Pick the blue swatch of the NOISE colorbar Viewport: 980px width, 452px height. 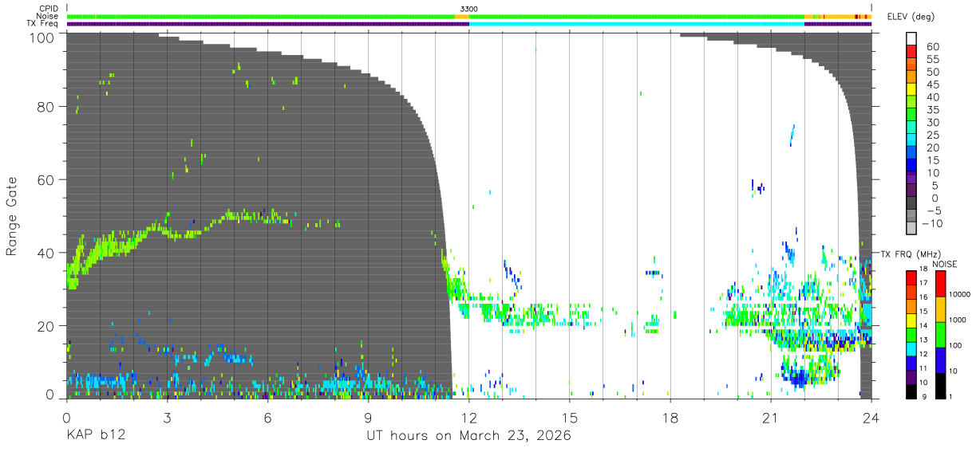[940, 360]
